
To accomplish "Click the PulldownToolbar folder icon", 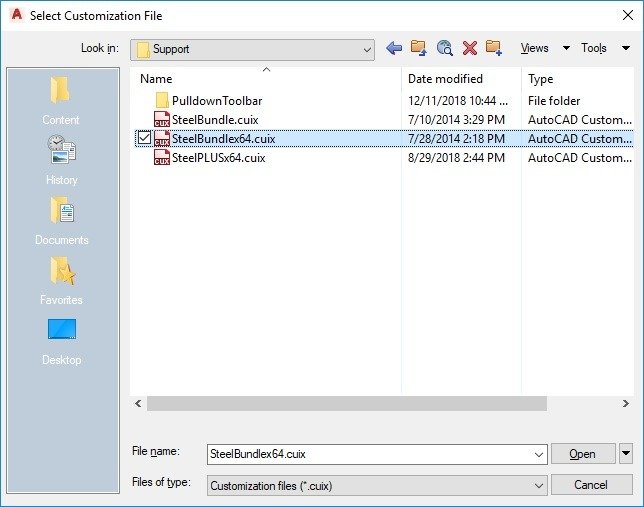I will pyautogui.click(x=162, y=101).
